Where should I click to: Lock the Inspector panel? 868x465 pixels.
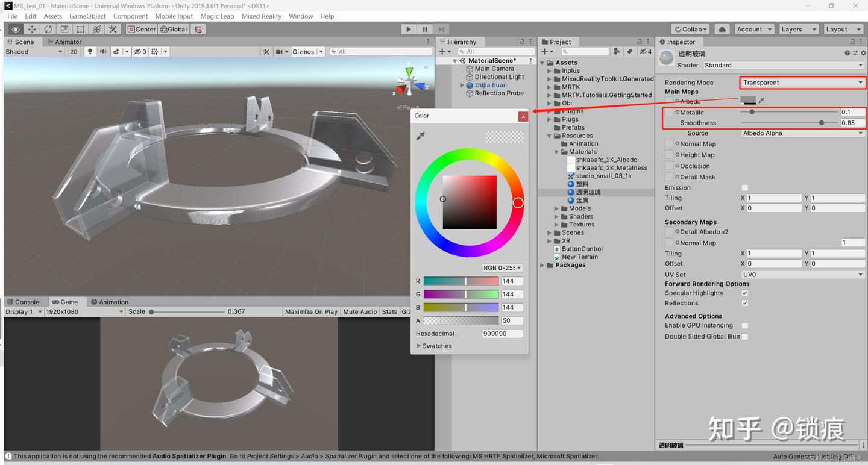(x=853, y=42)
